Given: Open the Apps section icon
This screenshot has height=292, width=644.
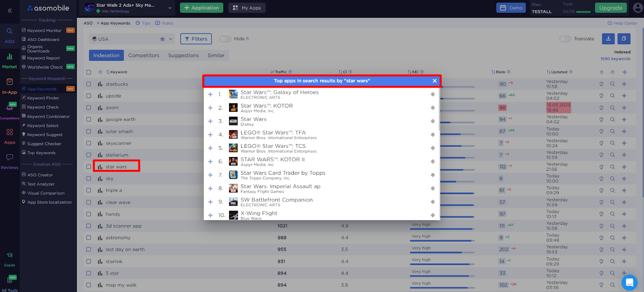Looking at the screenshot, I should (10, 132).
